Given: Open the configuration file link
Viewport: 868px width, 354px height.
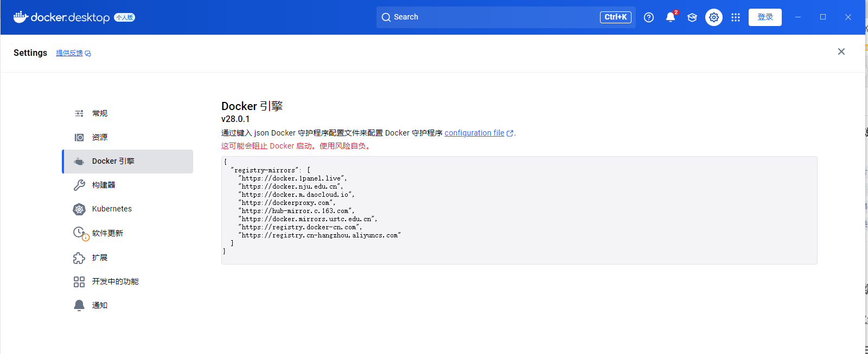Looking at the screenshot, I should tap(474, 133).
